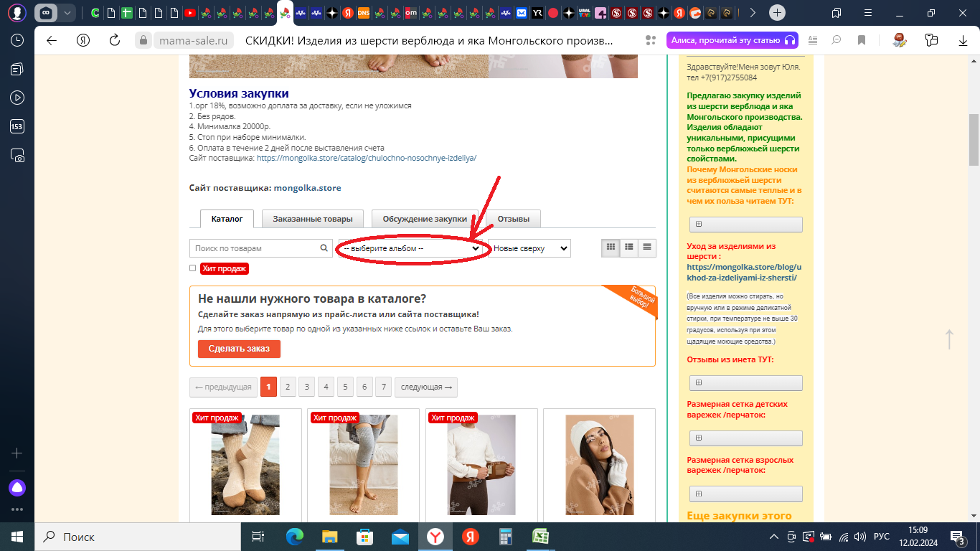The image size is (980, 551).
Task: Open Excel from the Windows taskbar
Action: point(540,537)
